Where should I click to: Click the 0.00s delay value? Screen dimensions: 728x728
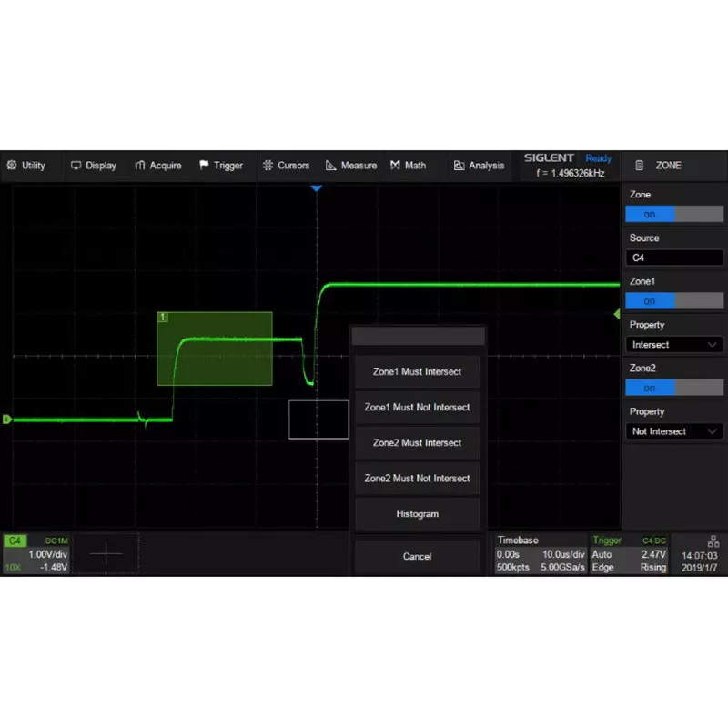(x=508, y=554)
